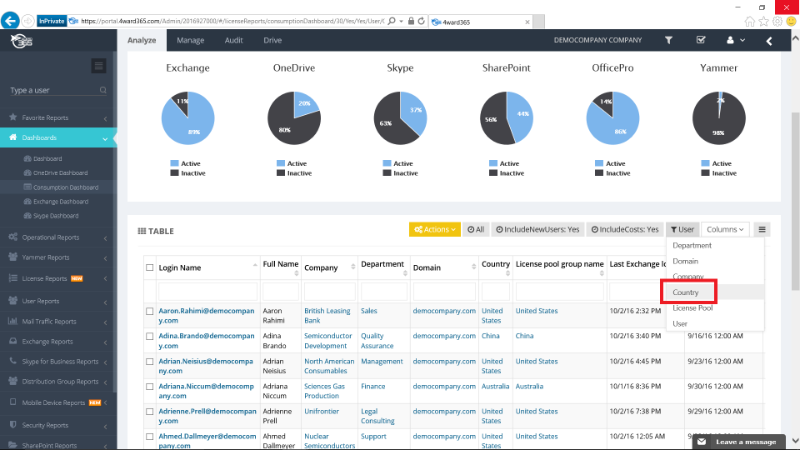800x450 pixels.
Task: Click the filter funnel icon in top bar
Action: click(x=668, y=40)
